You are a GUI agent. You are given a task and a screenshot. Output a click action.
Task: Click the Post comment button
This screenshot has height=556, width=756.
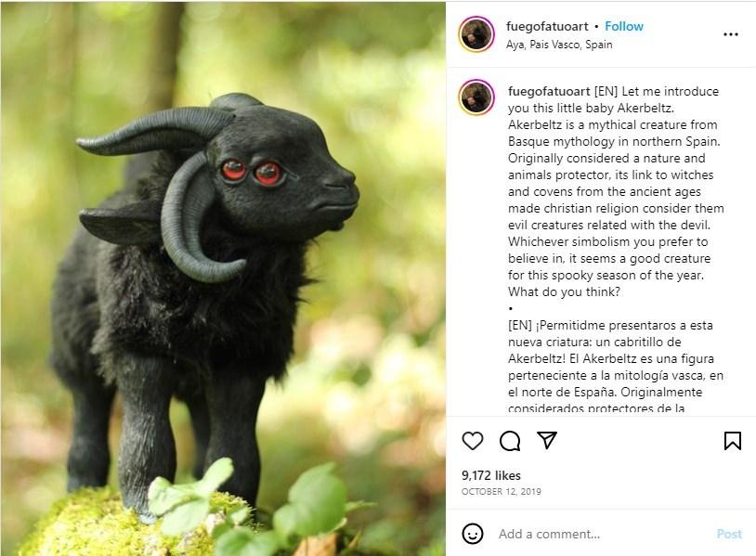coord(729,534)
